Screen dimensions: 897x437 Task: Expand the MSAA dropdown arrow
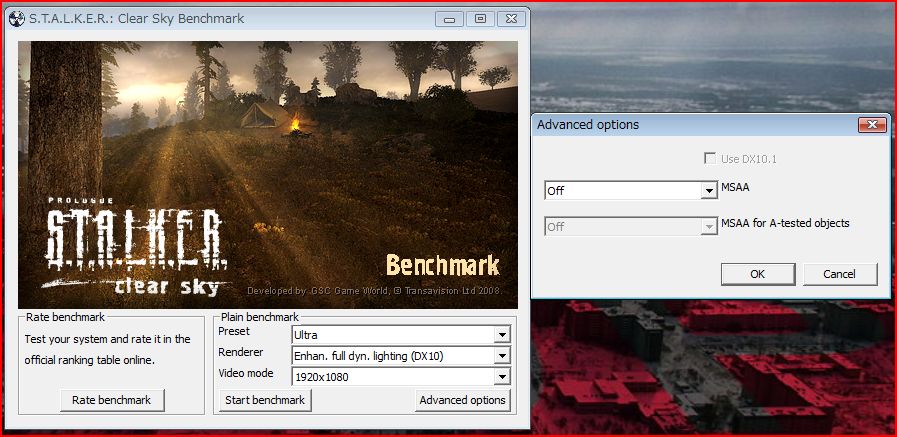tap(709, 191)
